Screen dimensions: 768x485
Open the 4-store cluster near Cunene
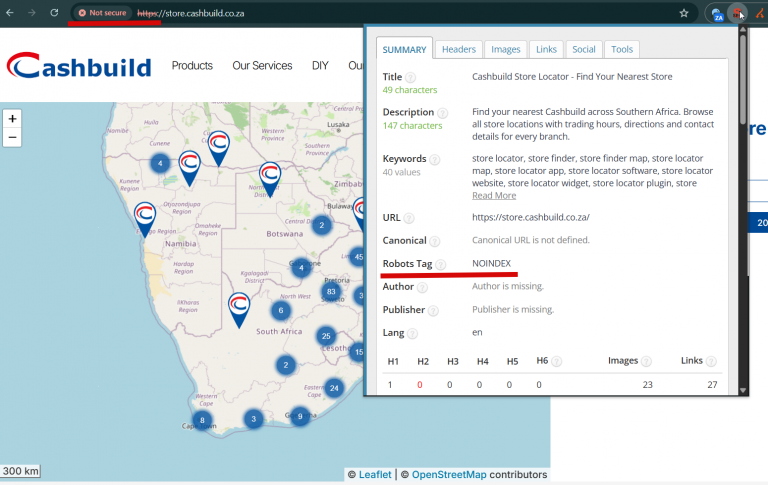pos(160,163)
